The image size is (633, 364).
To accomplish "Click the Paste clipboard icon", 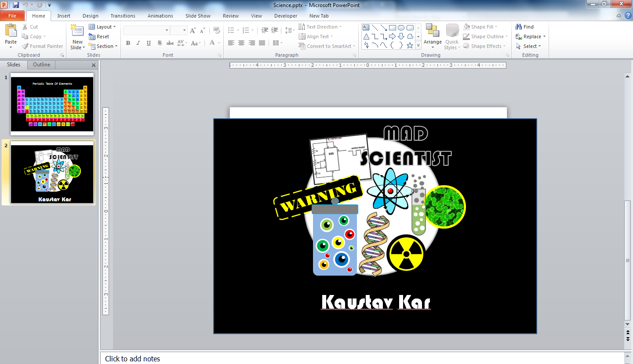I will (x=11, y=31).
